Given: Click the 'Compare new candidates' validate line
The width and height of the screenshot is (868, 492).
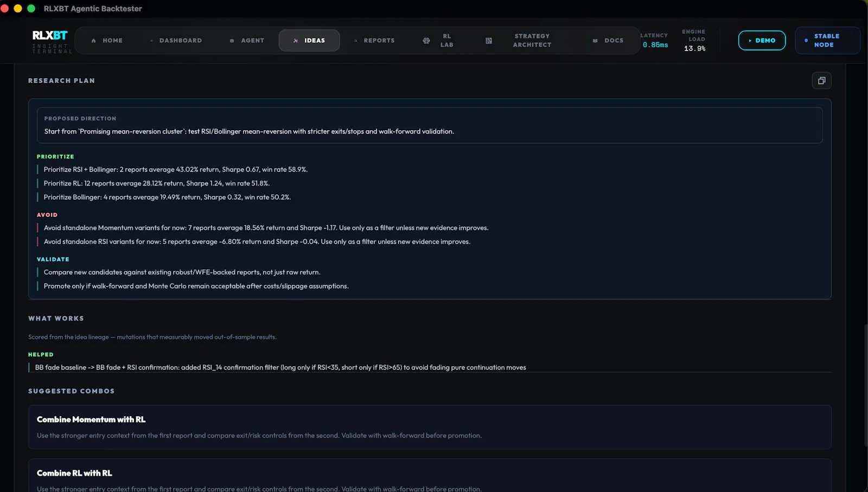Looking at the screenshot, I should point(182,272).
